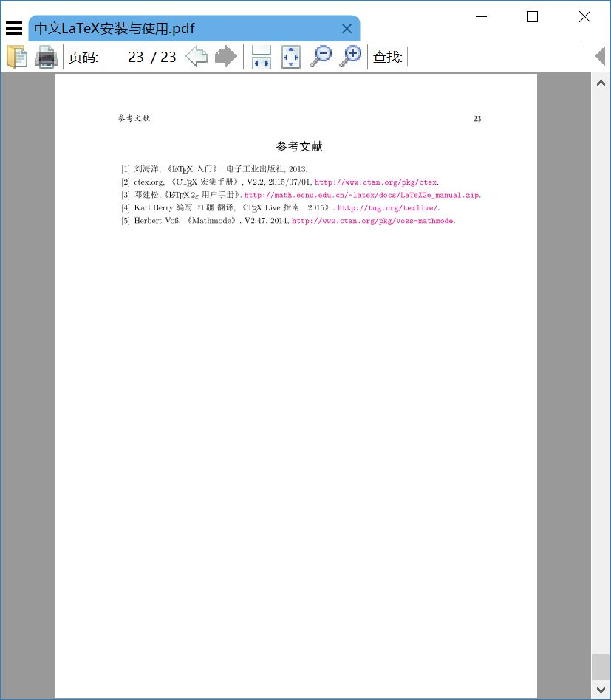Click the print icon
Screen dimensions: 611x700
47,57
